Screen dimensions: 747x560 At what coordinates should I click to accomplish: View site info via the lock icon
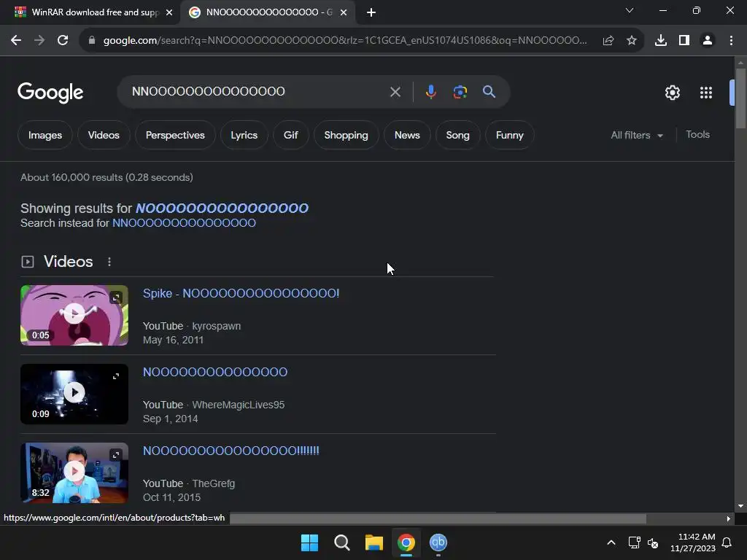[x=92, y=41]
